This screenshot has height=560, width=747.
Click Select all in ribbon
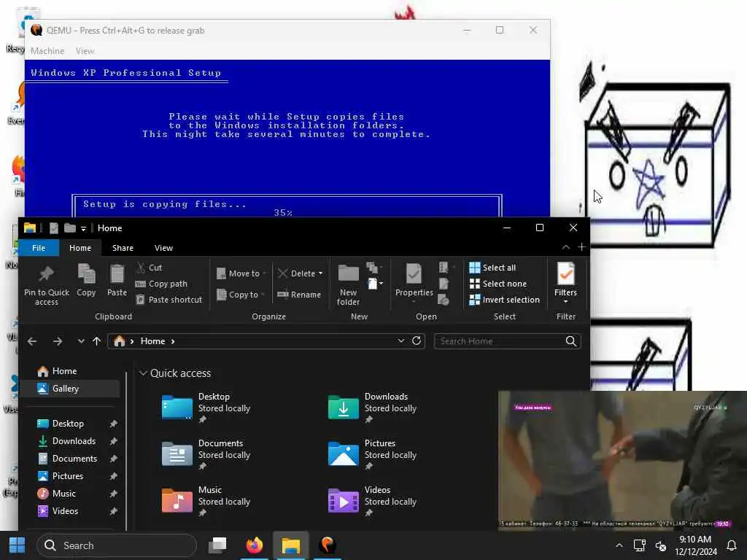point(492,268)
